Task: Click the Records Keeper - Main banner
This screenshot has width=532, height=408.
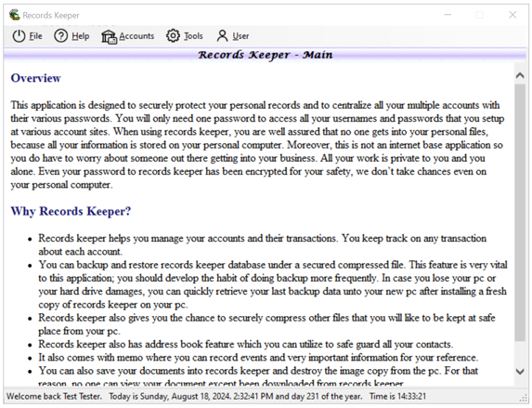Action: click(x=265, y=55)
